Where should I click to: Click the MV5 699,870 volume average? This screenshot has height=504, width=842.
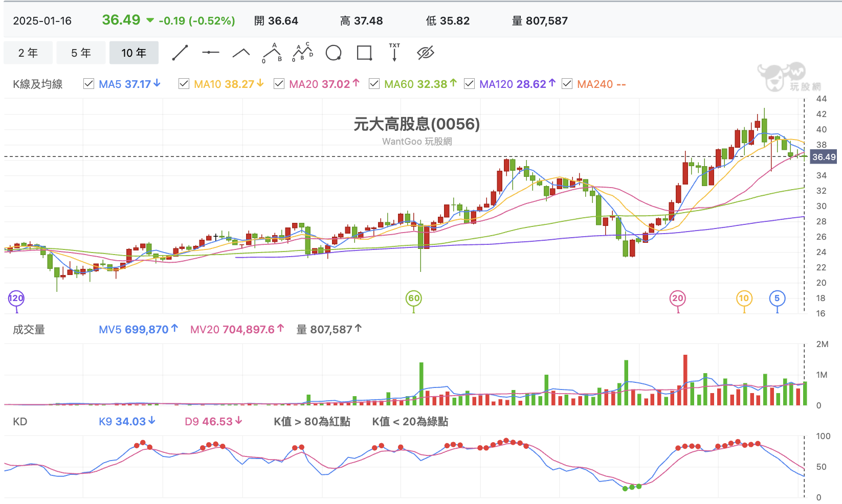pos(138,330)
